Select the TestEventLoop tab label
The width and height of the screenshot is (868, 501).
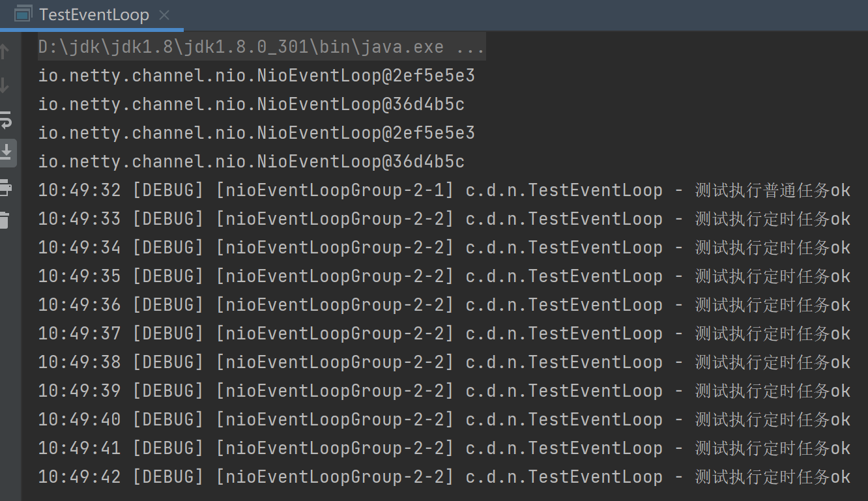[x=94, y=14]
